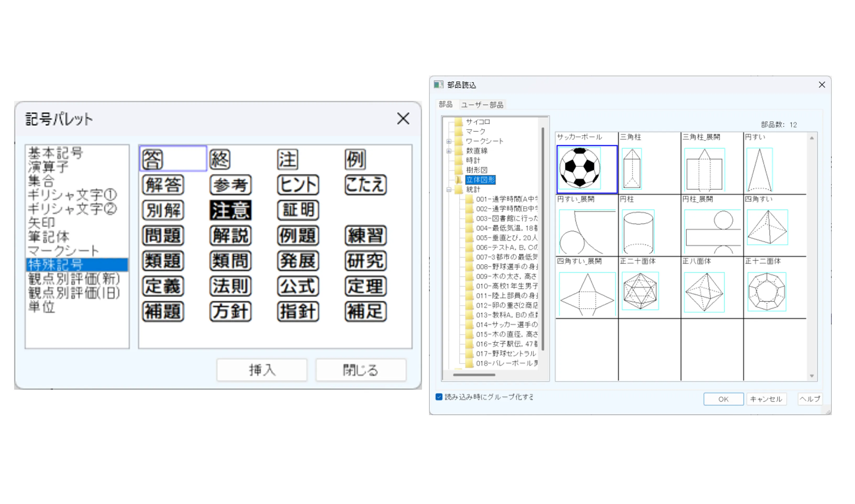
Task: Select the 公式 symbol stamp
Action: 298,286
